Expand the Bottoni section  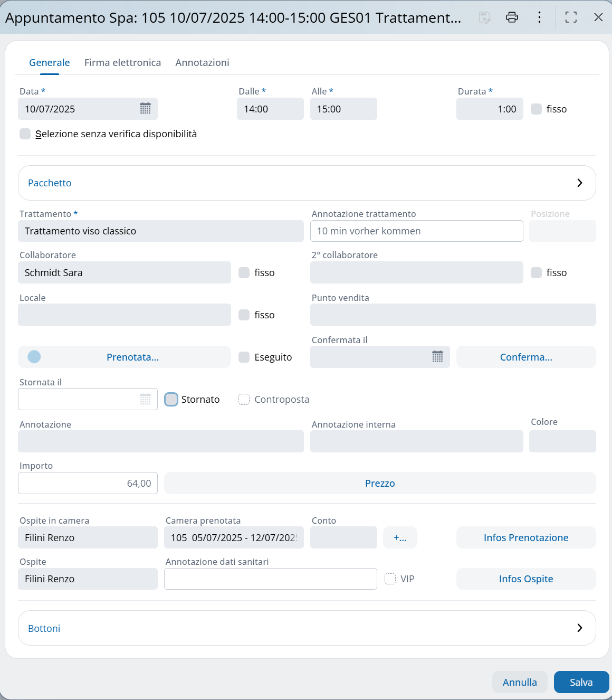(x=307, y=628)
